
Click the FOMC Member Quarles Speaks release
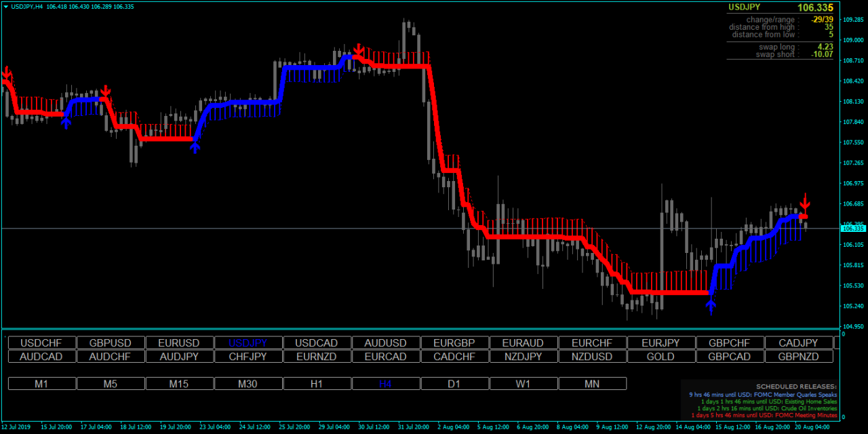tap(763, 395)
